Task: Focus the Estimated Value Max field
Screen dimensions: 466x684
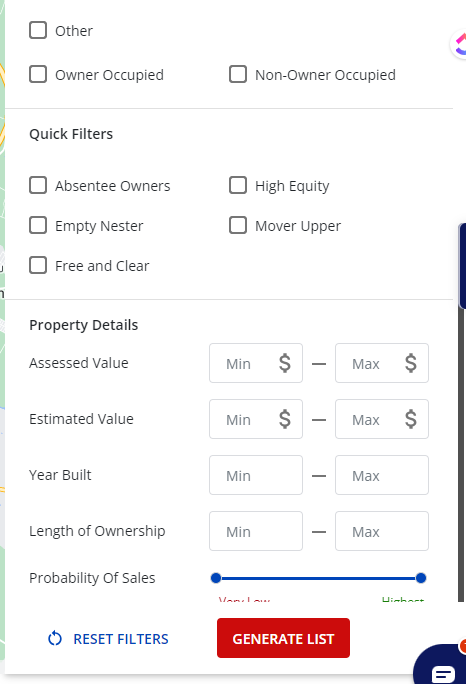Action: 382,419
